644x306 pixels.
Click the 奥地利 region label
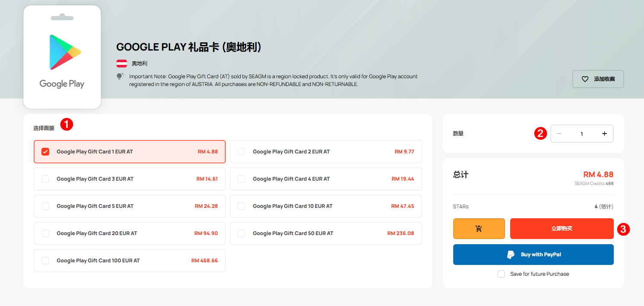139,64
